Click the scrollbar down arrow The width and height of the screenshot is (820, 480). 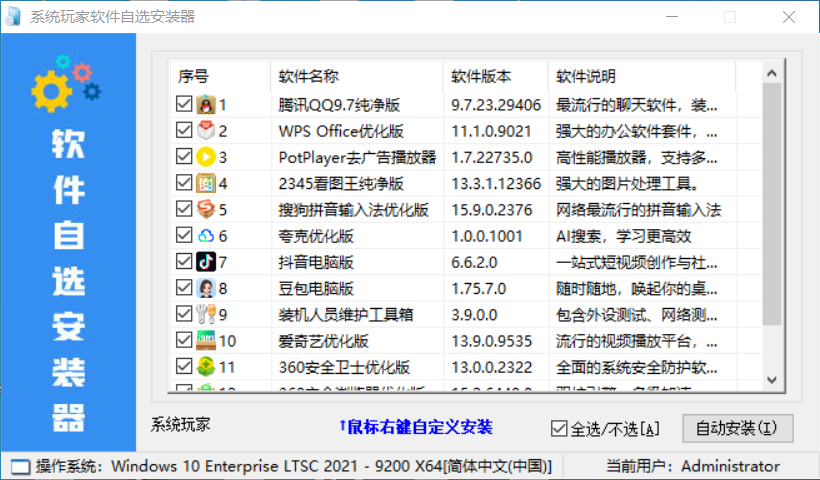[771, 379]
